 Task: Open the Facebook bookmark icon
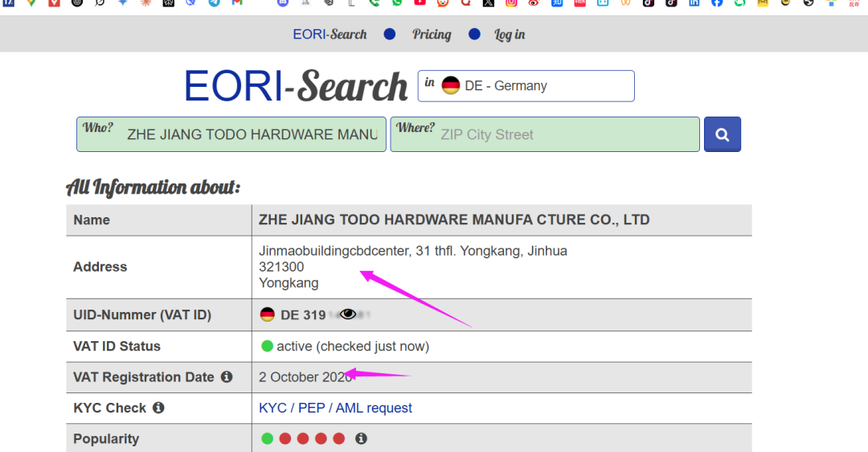pyautogui.click(x=717, y=2)
